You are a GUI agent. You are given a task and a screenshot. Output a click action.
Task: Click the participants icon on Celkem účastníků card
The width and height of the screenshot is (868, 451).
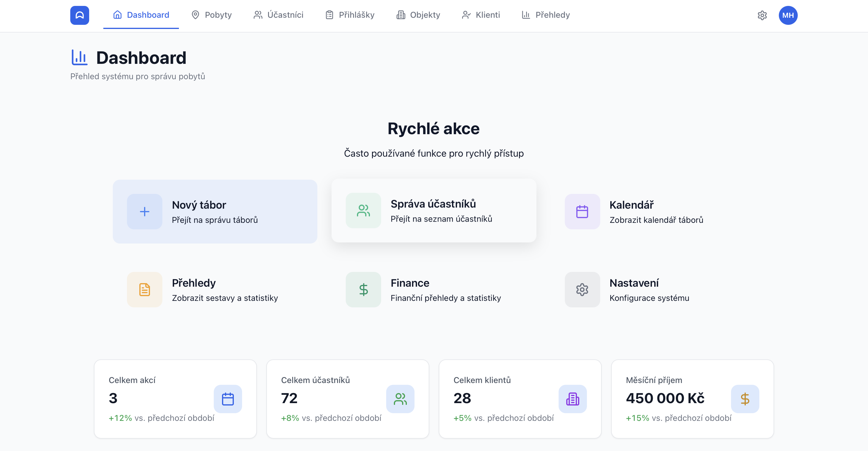click(x=400, y=399)
